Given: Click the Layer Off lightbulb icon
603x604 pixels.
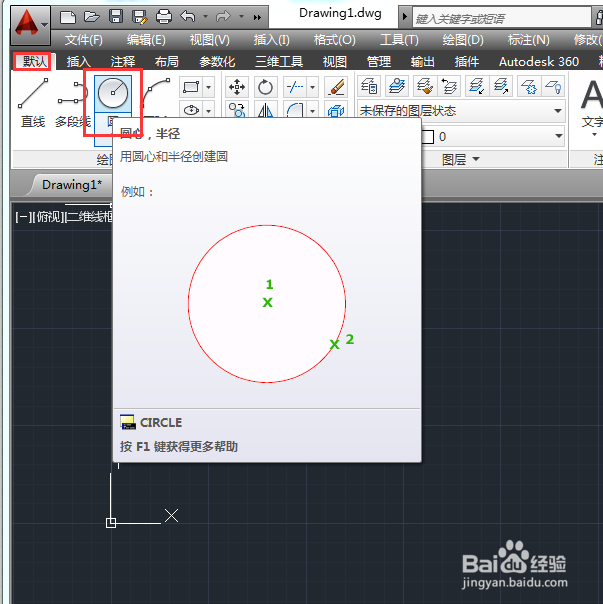Looking at the screenshot, I should tap(553, 86).
